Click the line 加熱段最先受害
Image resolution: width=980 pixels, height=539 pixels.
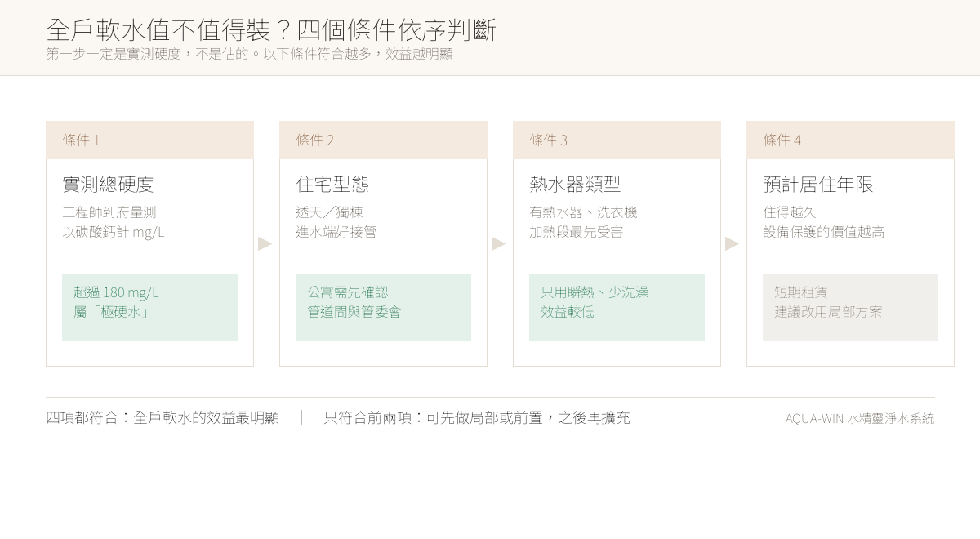(x=576, y=232)
